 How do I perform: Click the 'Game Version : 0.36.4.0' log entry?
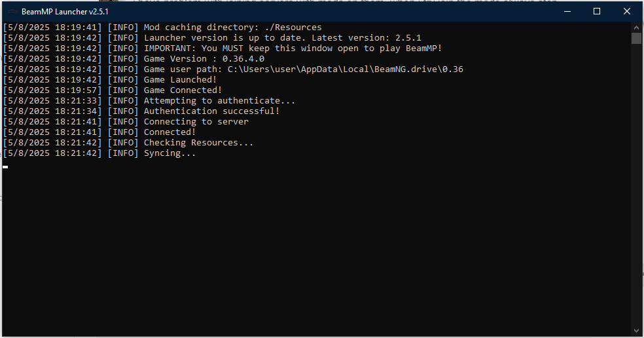(134, 59)
